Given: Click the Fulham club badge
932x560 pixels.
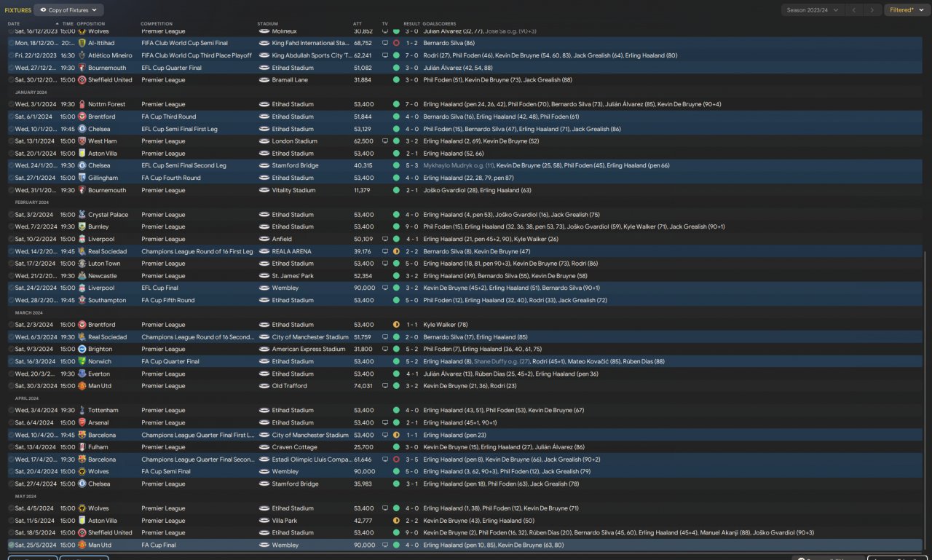Looking at the screenshot, I should (x=82, y=447).
